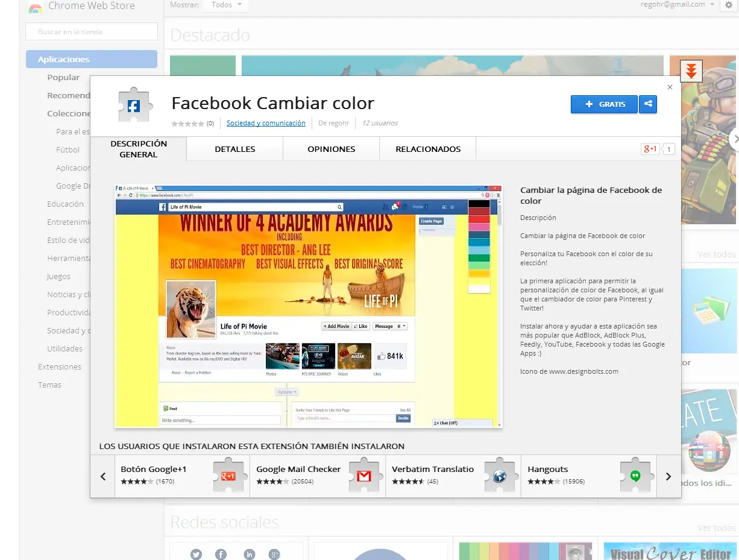Open the Mostrar Todos dropdown
This screenshot has width=739, height=560.
click(226, 5)
